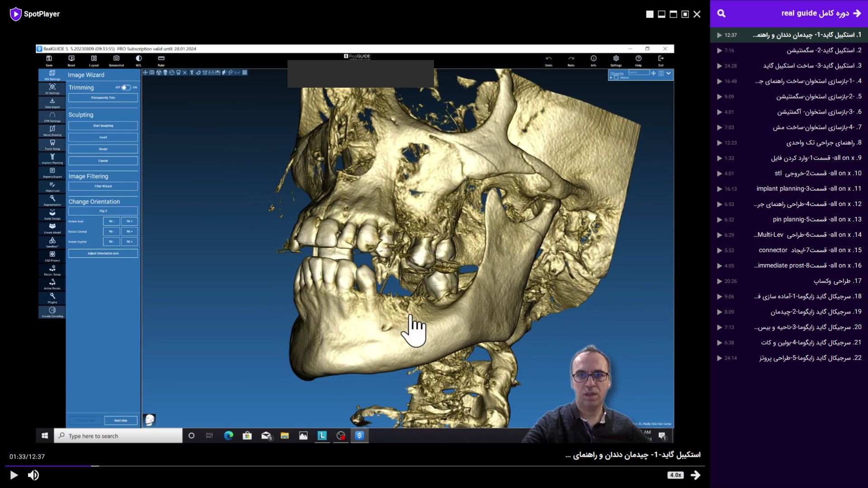Click Adjust Orientation Axis button
The width and height of the screenshot is (868, 488).
coord(103,253)
